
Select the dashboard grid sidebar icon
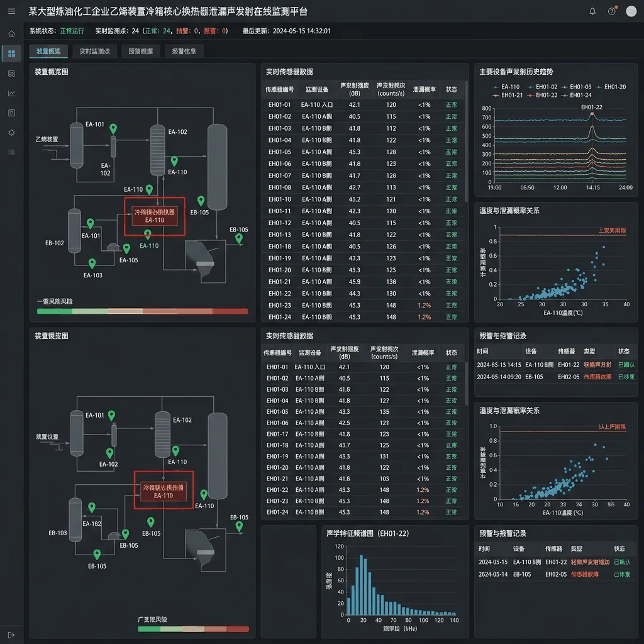tap(11, 53)
